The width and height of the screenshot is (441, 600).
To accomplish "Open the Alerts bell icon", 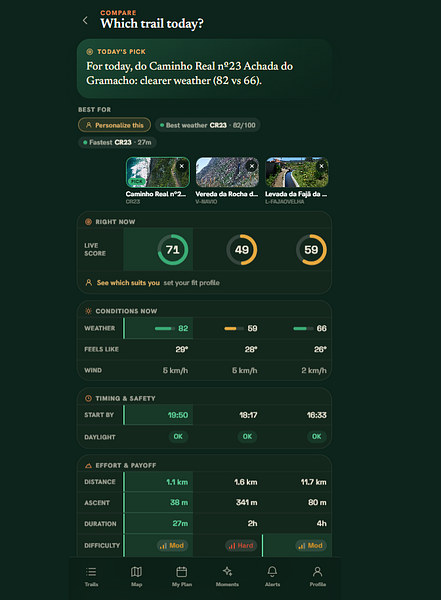I will 272,571.
